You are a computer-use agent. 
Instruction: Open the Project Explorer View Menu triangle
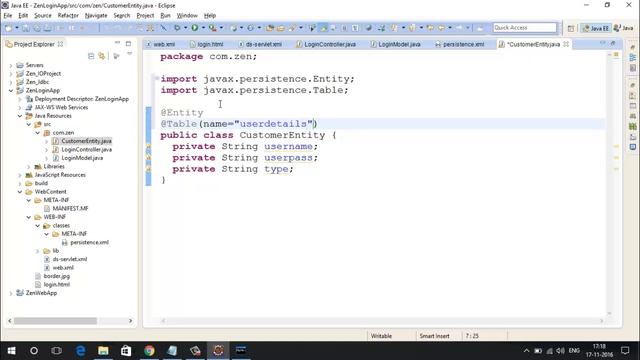pyautogui.click(x=129, y=54)
